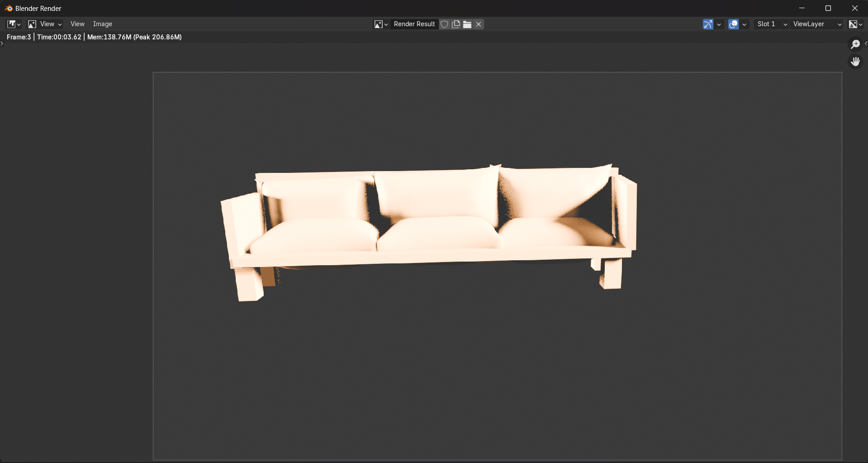Open the display channels selector
Screen dimensions: 868x463
tap(855, 24)
